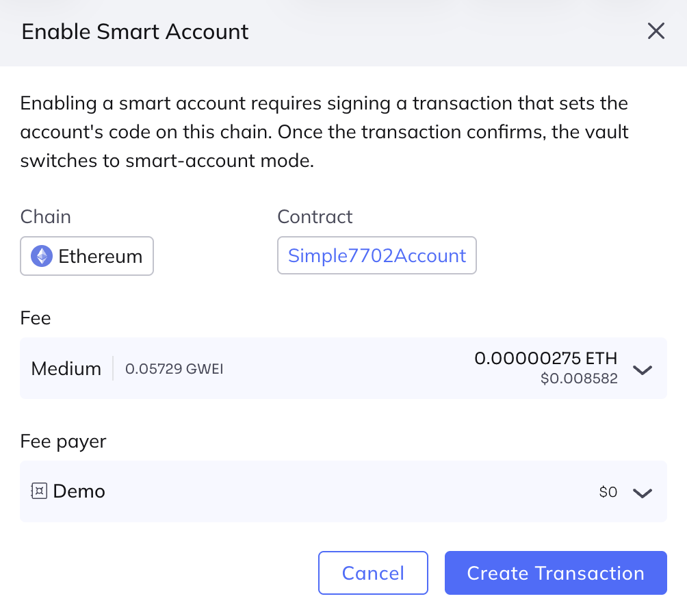Screen dimensions: 687x616
Task: Click the 0.00000275 ETH fee amount
Action: (545, 358)
